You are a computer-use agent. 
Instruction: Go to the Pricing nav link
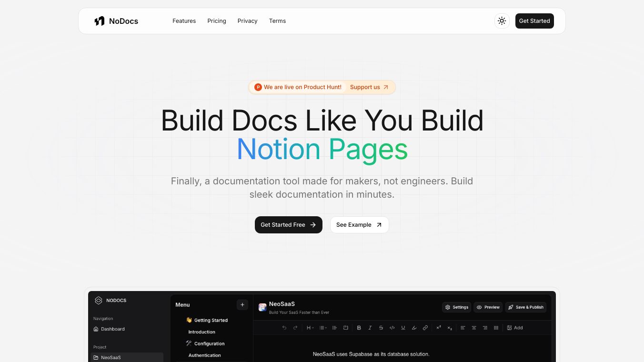click(217, 21)
